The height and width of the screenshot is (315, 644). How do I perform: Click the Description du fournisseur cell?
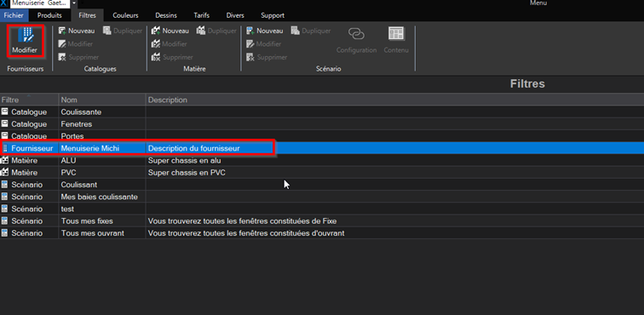pos(194,148)
